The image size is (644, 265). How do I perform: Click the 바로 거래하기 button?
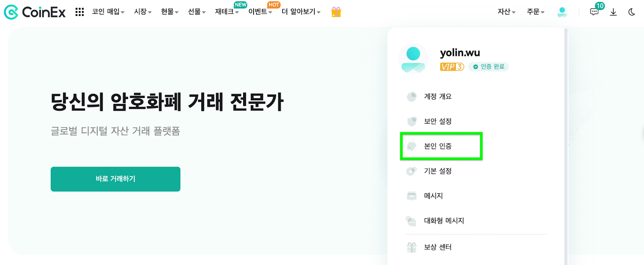tap(115, 179)
